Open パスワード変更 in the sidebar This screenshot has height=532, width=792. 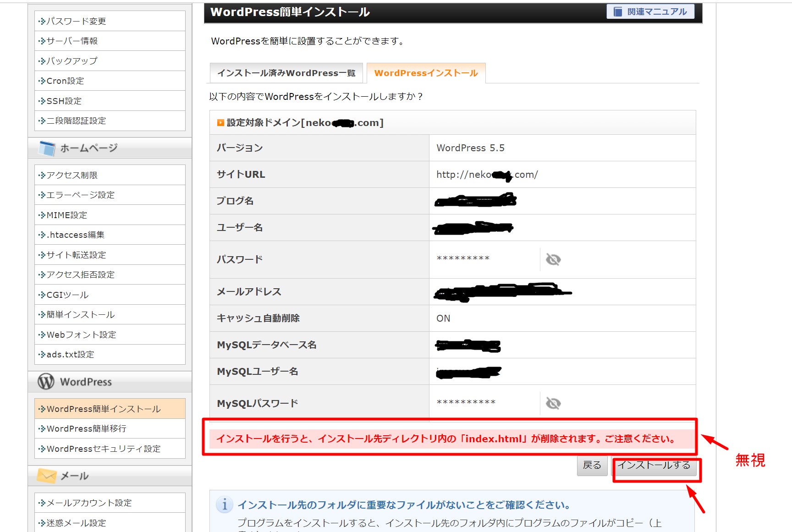click(x=110, y=21)
